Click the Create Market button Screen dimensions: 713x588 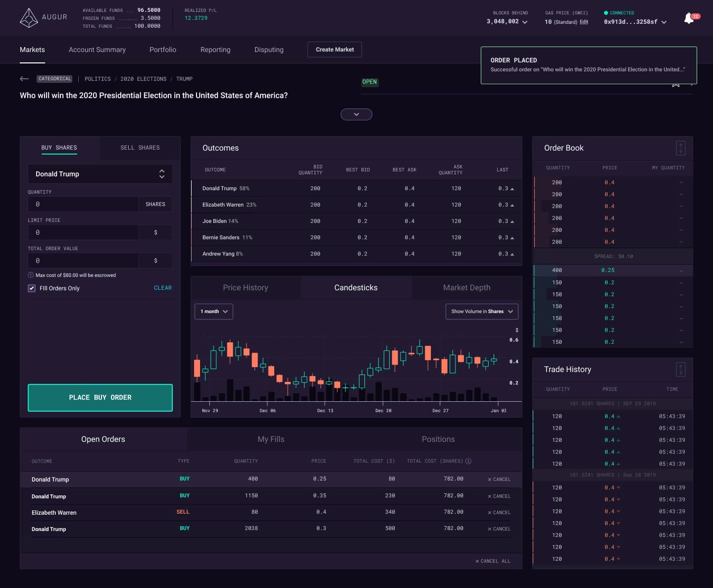(x=335, y=50)
